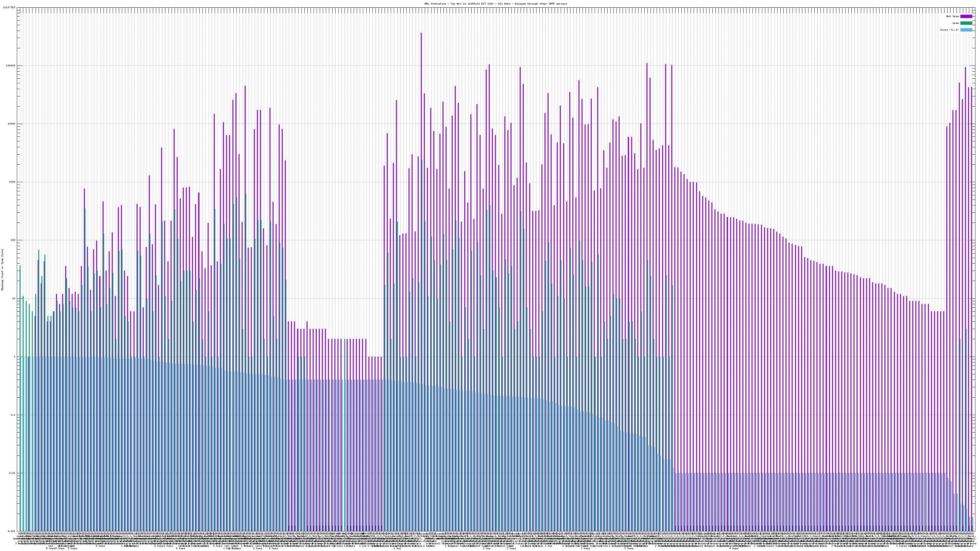Click the y-axis tick label reading 1
The width and height of the screenshot is (980, 551).
(14, 357)
